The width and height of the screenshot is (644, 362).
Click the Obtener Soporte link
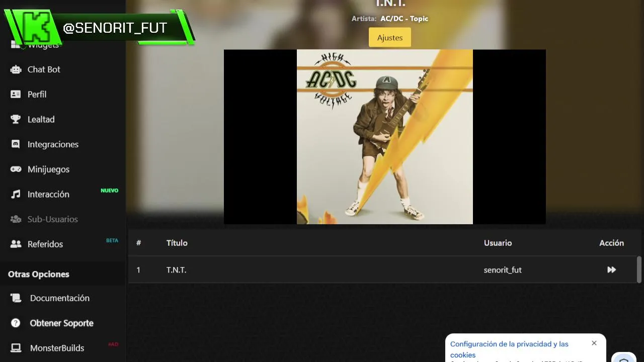click(62, 323)
